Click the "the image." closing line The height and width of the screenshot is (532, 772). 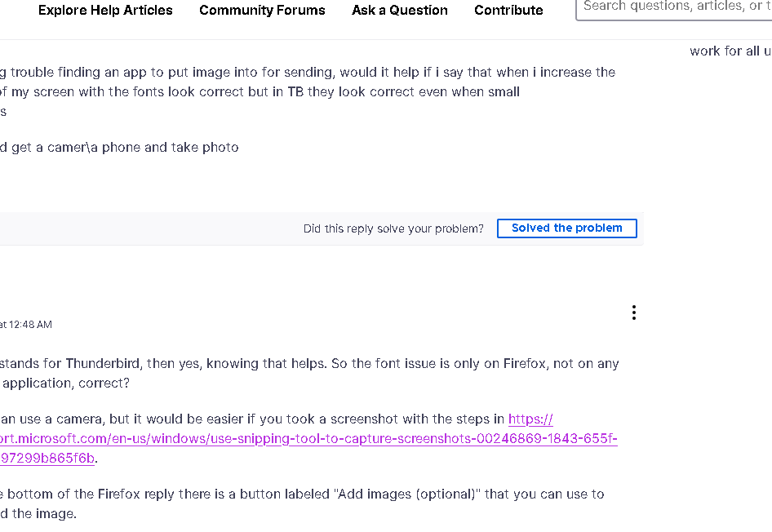38,513
